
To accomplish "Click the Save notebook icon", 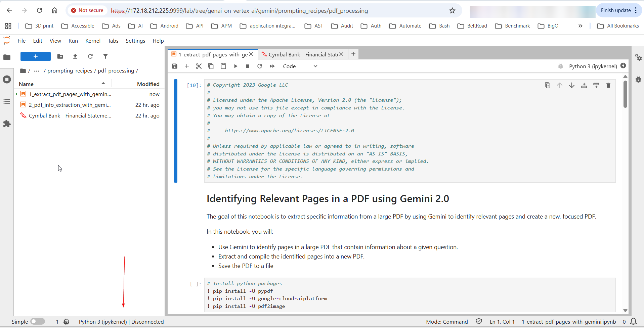I will coord(175,66).
